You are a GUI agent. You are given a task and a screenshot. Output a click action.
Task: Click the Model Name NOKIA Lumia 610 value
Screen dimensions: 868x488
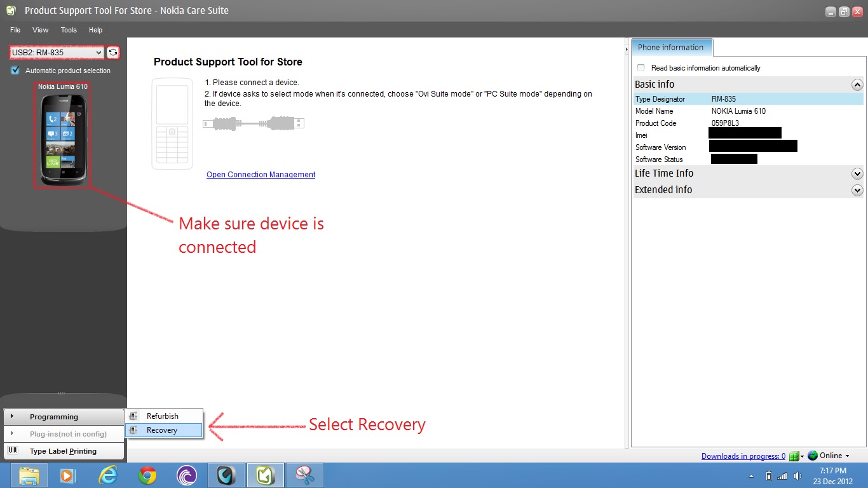pyautogui.click(x=738, y=111)
